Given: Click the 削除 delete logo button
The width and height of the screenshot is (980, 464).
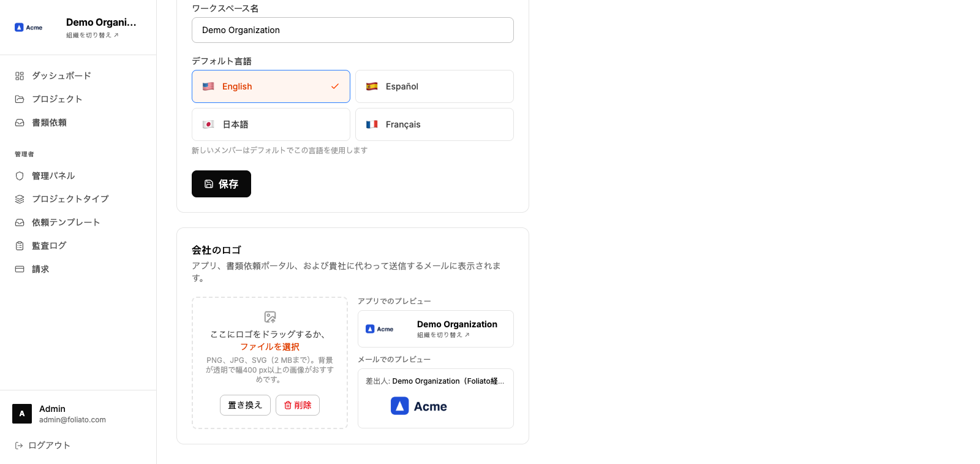Looking at the screenshot, I should pos(298,405).
